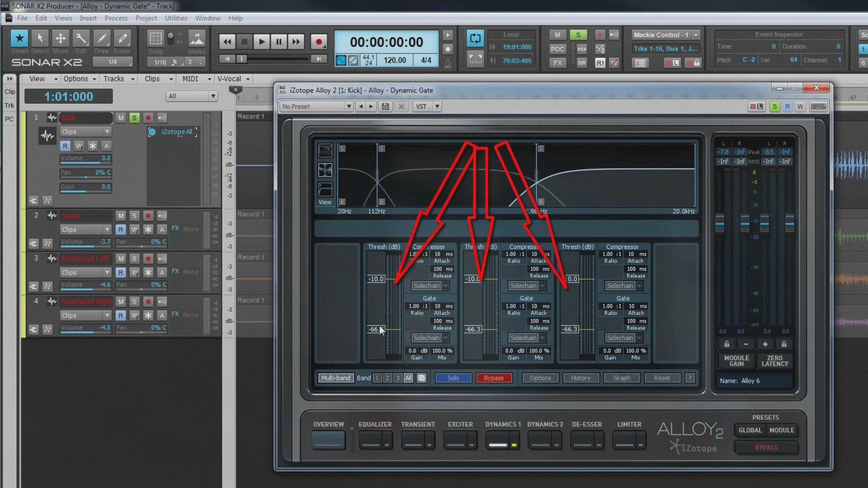Toggle the Loop on/off icon

pyautogui.click(x=475, y=38)
